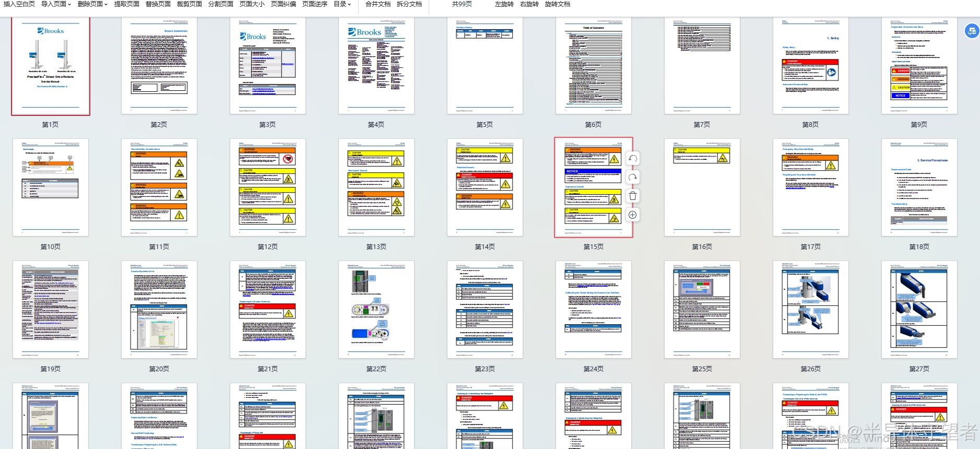The image size is (980, 449).
Task: Click 左旋转 to rotate left
Action: pos(504,4)
